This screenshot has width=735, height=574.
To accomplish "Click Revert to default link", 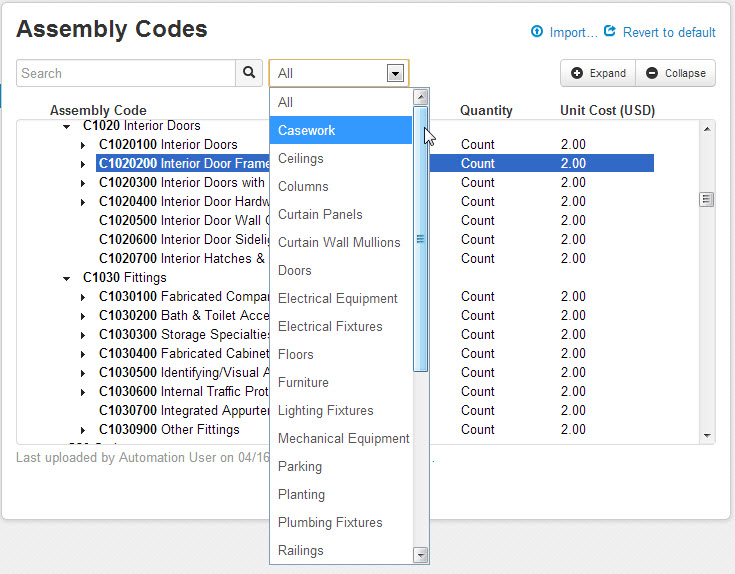I will (x=669, y=32).
